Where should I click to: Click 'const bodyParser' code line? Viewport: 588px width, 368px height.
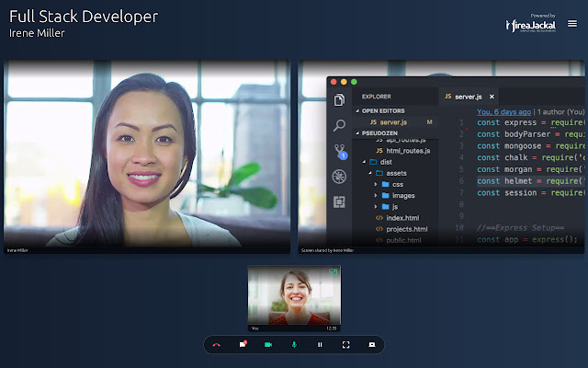(x=530, y=134)
